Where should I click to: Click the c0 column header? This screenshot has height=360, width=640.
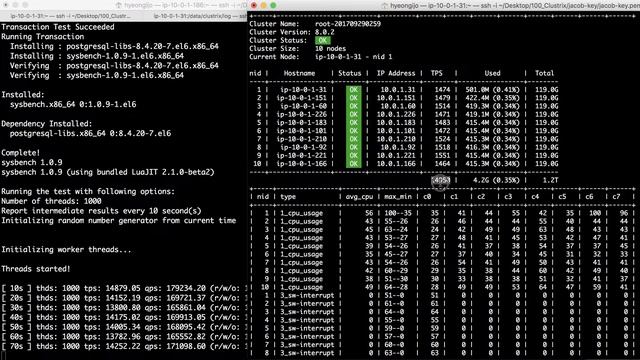[427, 197]
